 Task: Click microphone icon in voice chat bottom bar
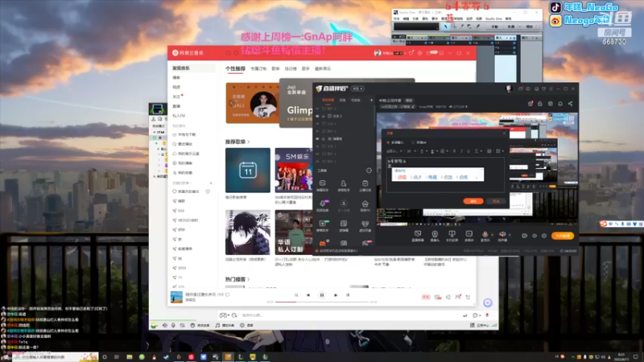pyautogui.click(x=173, y=325)
